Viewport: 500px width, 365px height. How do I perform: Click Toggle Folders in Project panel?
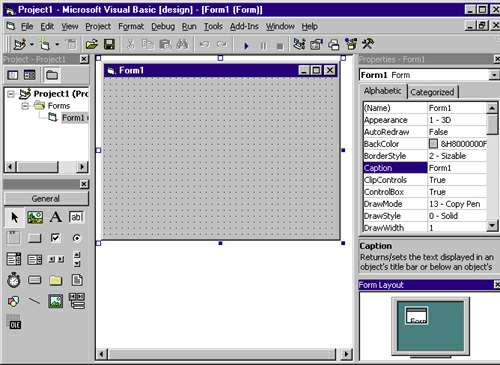click(52, 75)
